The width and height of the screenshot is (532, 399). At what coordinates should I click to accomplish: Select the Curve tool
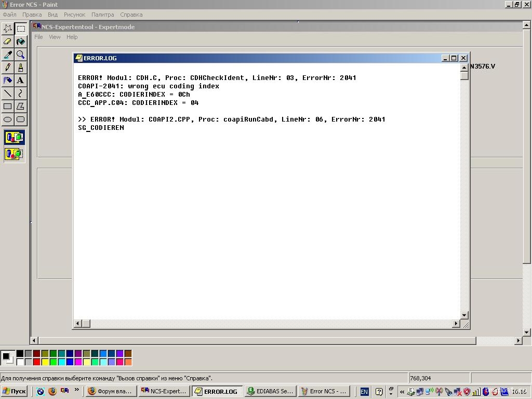[x=20, y=94]
